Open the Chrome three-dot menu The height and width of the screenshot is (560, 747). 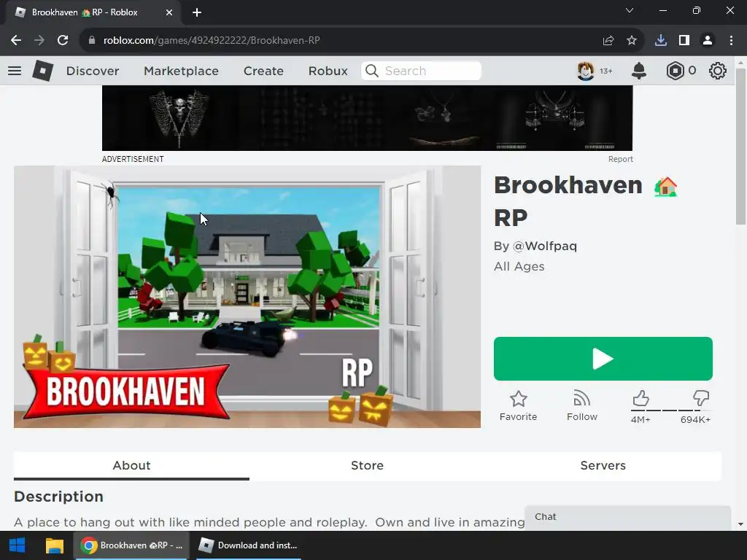click(731, 41)
